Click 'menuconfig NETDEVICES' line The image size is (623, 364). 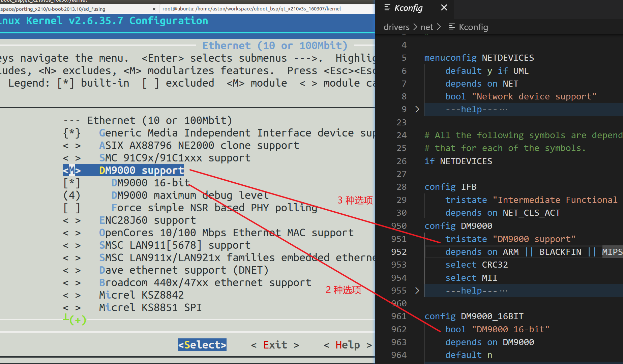click(x=479, y=58)
